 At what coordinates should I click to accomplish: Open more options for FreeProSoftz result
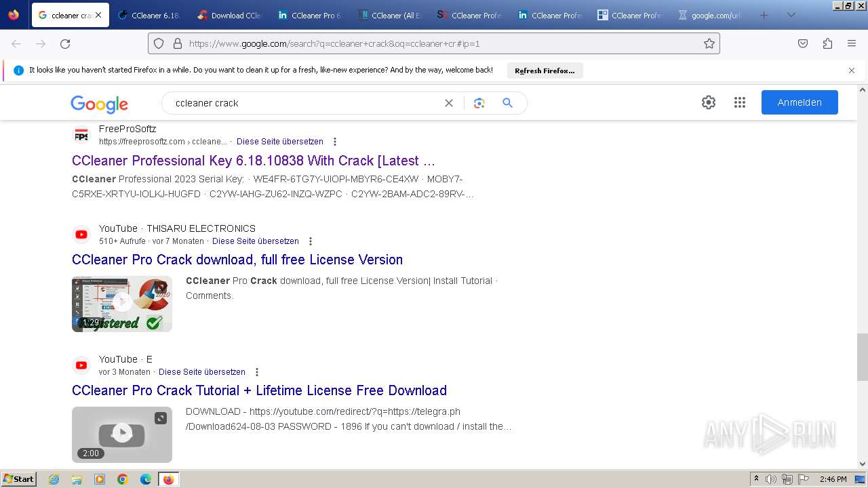pos(334,142)
